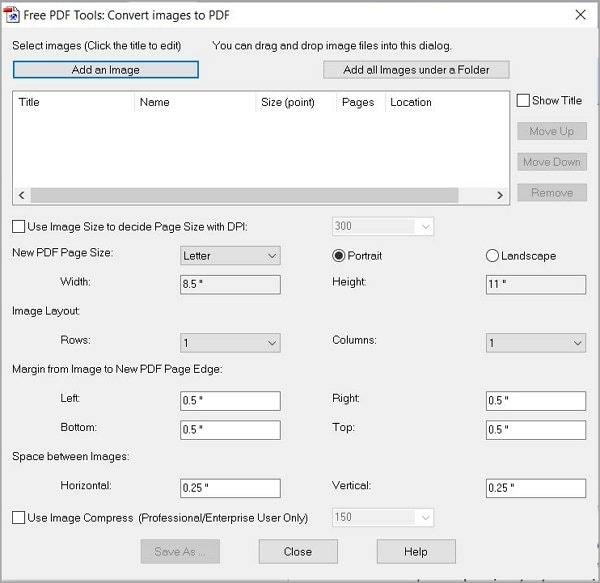The width and height of the screenshot is (600, 583).
Task: Click the Remove button
Action: [551, 192]
